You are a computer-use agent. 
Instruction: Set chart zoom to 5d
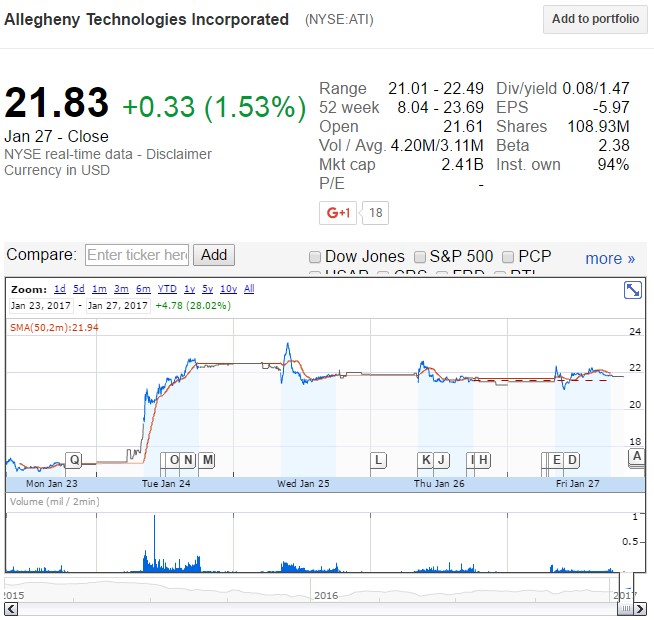coord(79,289)
